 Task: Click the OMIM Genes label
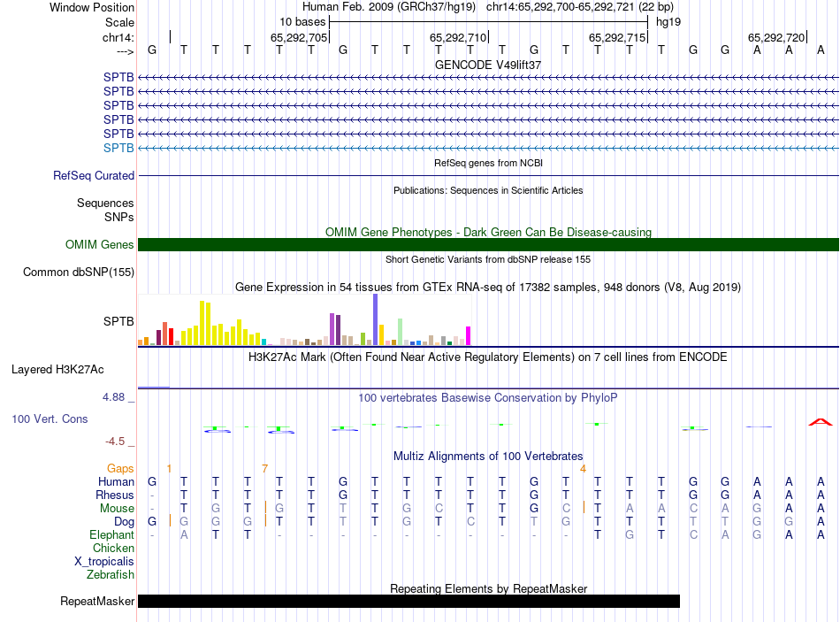pyautogui.click(x=100, y=244)
